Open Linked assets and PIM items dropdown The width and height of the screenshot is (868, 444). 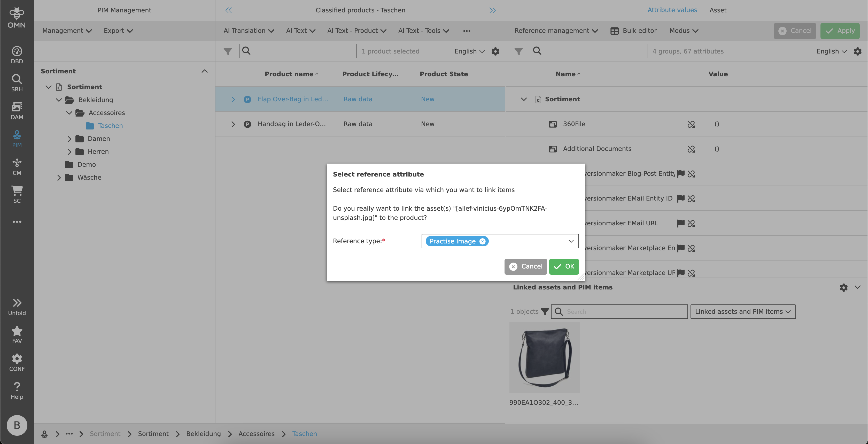[743, 311]
